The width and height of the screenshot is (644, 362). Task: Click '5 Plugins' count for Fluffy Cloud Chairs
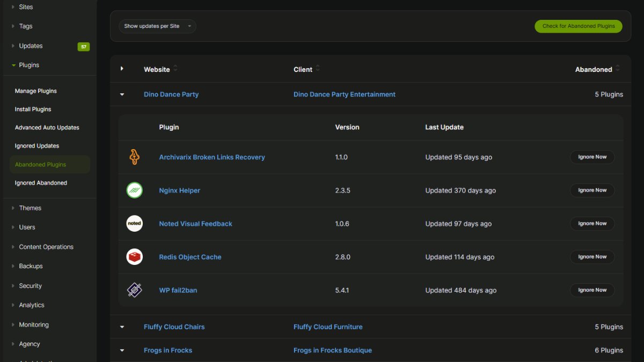(x=609, y=327)
